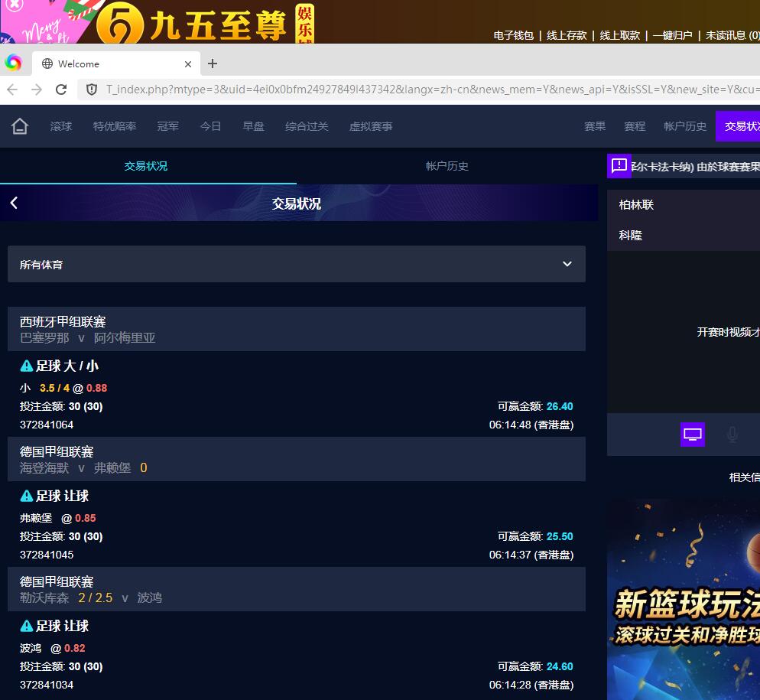Go to the home page icon
The height and width of the screenshot is (700, 760).
pos(20,126)
